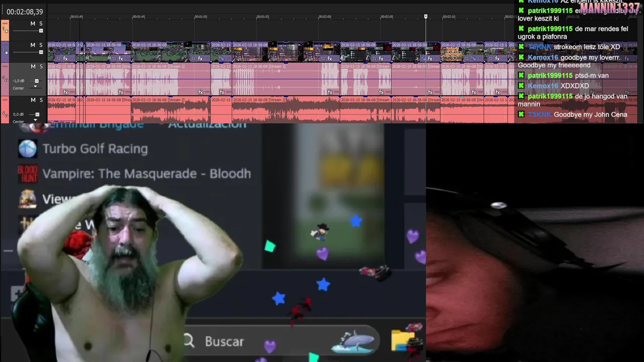Image resolution: width=644 pixels, height=362 pixels.
Task: Solo the -1,0 dB audio track
Action: point(41,66)
